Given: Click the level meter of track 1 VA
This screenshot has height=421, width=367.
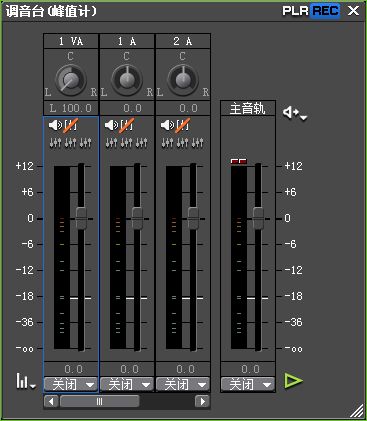Looking at the screenshot, I should [x=62, y=257].
